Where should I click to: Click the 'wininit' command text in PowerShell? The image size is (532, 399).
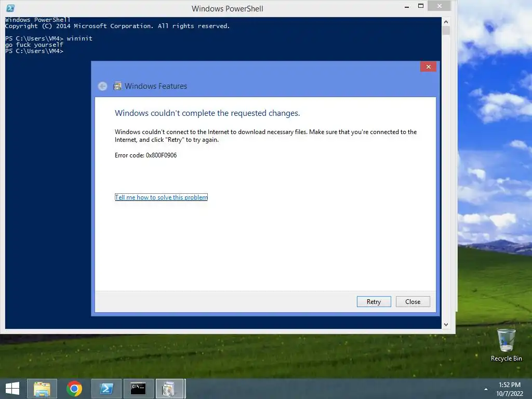[79, 38]
